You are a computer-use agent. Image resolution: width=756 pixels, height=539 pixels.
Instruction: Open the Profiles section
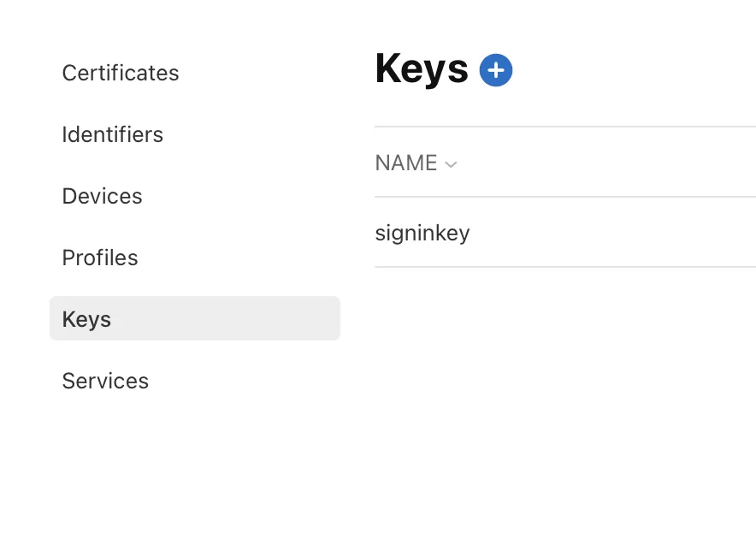[x=100, y=258]
